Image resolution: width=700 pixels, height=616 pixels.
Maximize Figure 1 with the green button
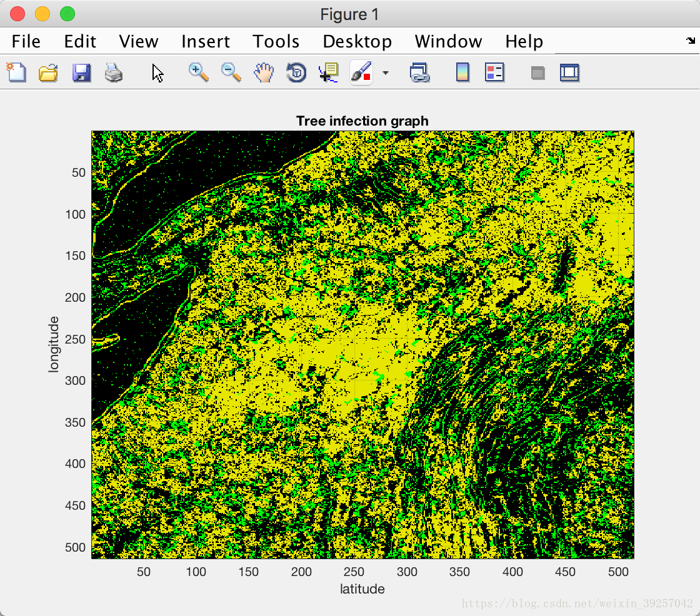(x=67, y=14)
